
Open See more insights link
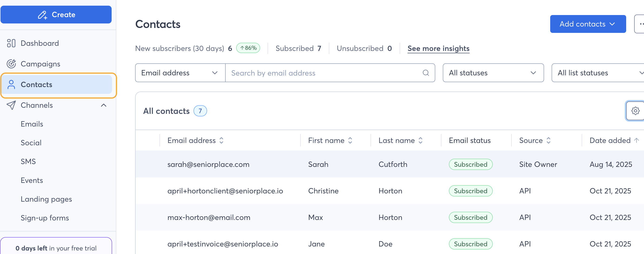point(438,48)
